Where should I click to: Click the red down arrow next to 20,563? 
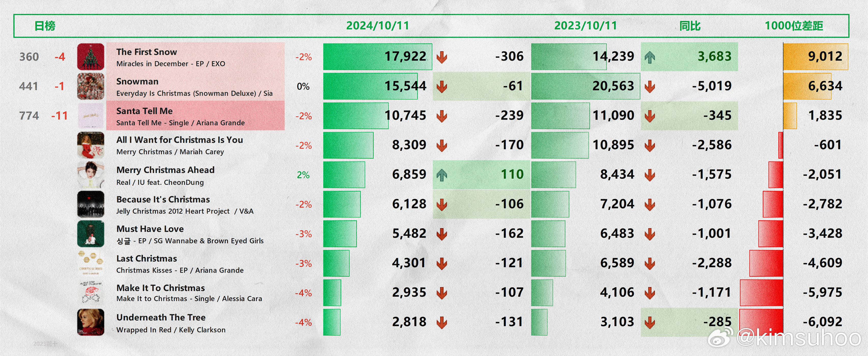point(650,87)
